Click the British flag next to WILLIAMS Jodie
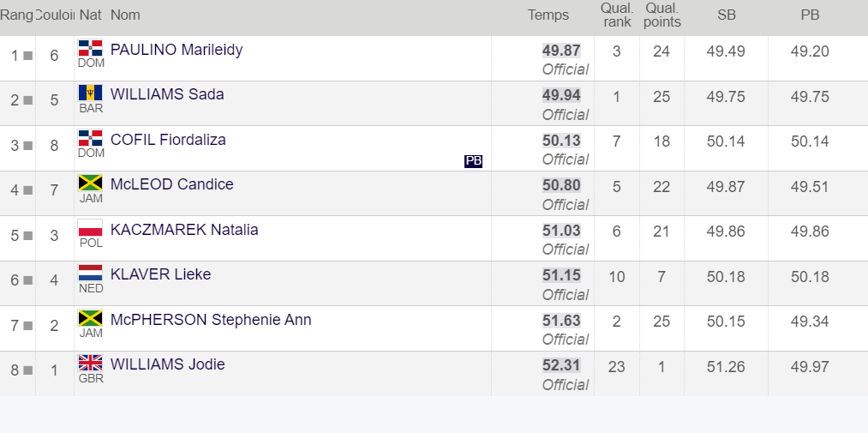868x433 pixels. [90, 363]
